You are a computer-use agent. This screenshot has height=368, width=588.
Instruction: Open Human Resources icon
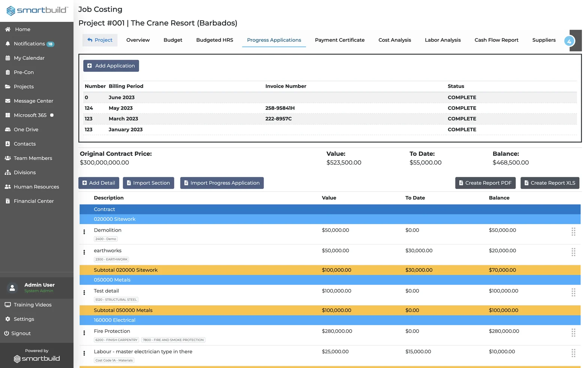pos(7,187)
